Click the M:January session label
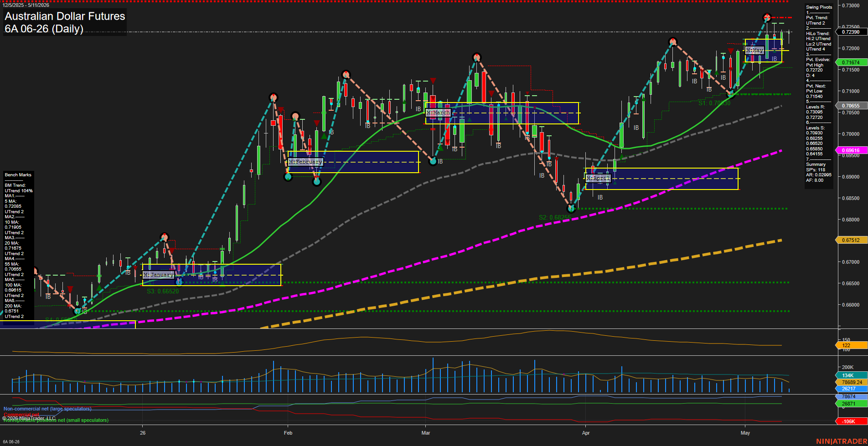This screenshot has height=446, width=868. click(x=159, y=275)
